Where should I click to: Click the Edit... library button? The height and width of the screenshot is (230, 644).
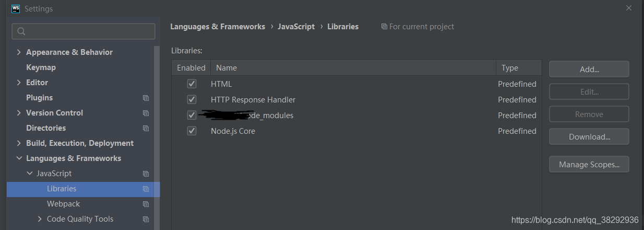(589, 91)
